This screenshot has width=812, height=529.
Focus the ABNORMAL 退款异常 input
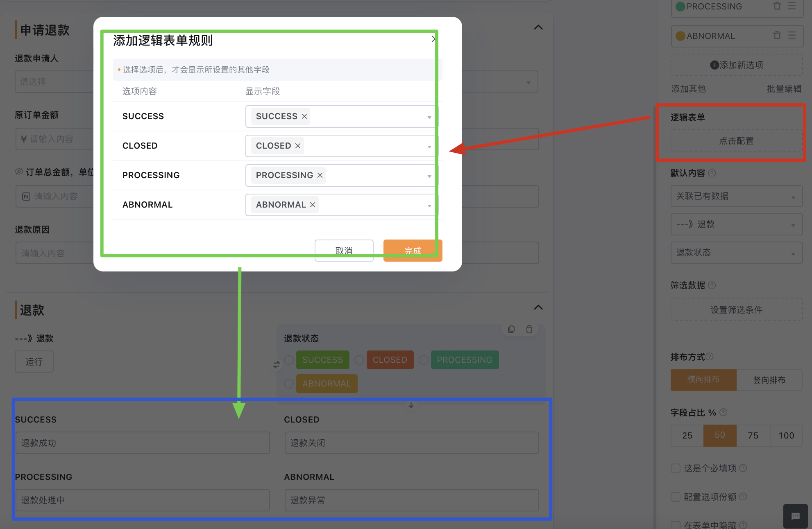[x=412, y=500]
